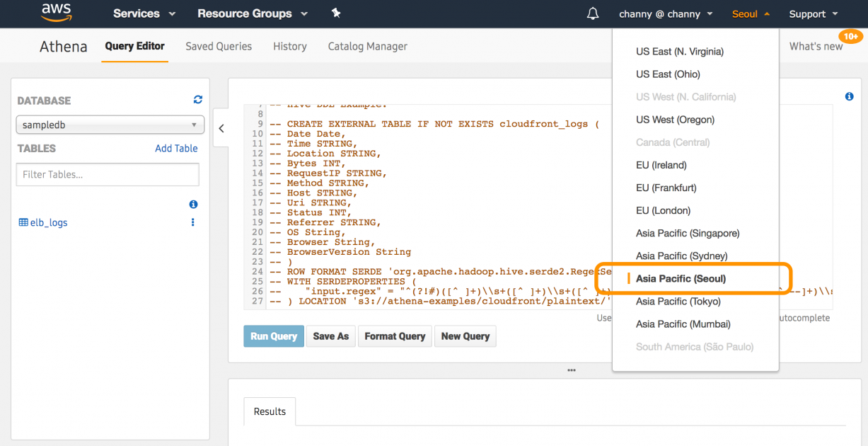Click the Add Table link
Screen dimensions: 868x446
(176, 148)
